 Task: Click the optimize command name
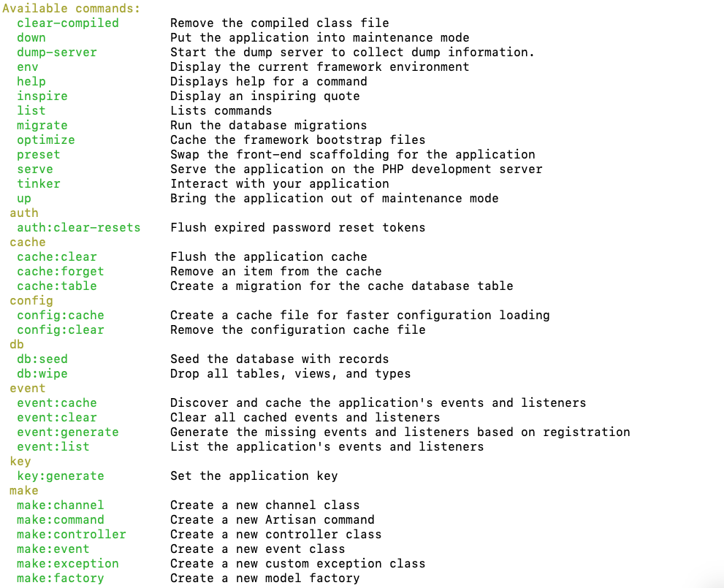tap(46, 140)
